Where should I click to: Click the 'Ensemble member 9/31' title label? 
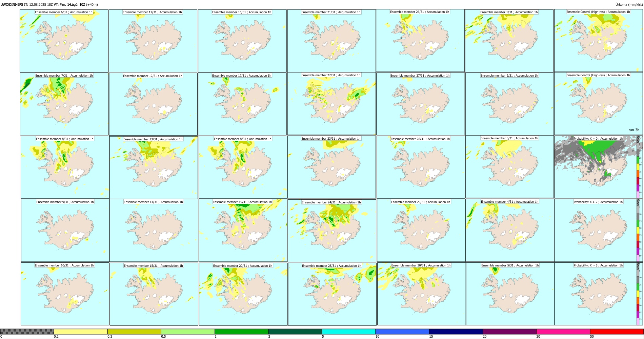pos(65,202)
